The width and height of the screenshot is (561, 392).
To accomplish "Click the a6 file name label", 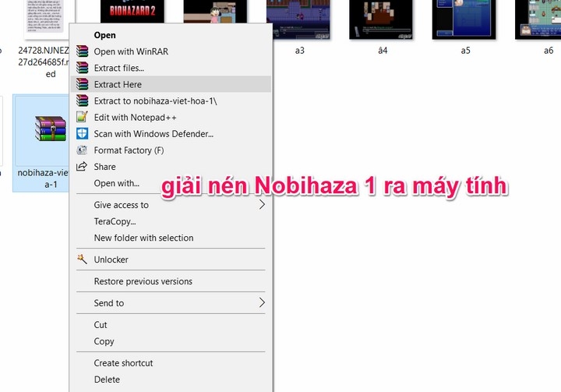I will tap(549, 51).
